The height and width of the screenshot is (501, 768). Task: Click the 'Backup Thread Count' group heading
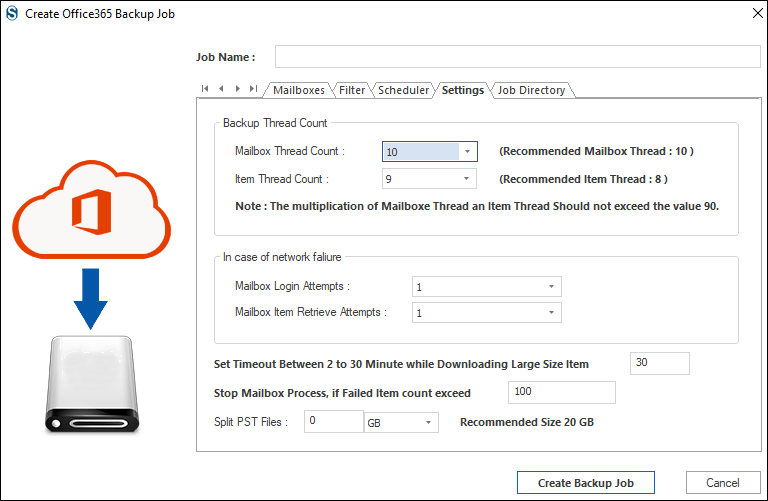[275, 123]
